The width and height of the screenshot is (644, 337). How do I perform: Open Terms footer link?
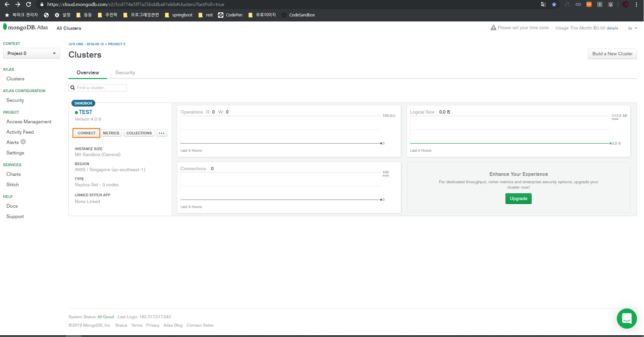137,325
